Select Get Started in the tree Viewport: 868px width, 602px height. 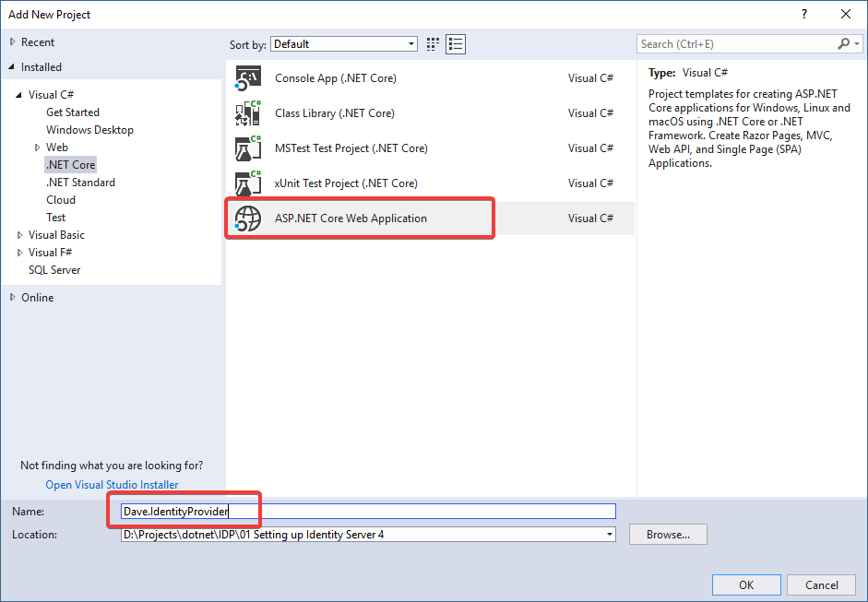point(73,112)
